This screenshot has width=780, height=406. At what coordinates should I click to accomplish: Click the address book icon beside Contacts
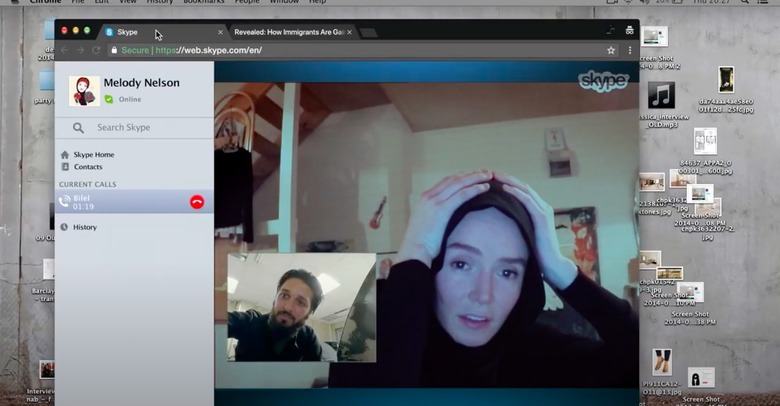(x=65, y=167)
